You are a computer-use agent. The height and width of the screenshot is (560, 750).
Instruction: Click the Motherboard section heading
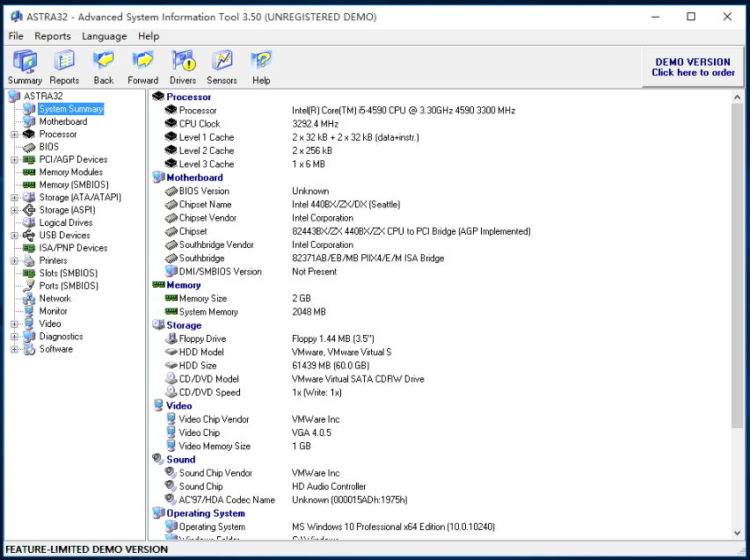[194, 178]
